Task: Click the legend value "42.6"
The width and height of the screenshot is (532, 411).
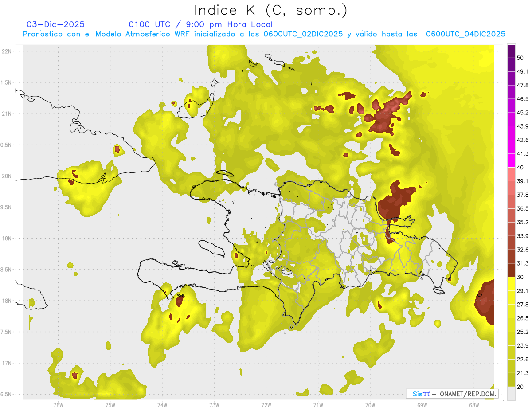Action: coord(523,140)
